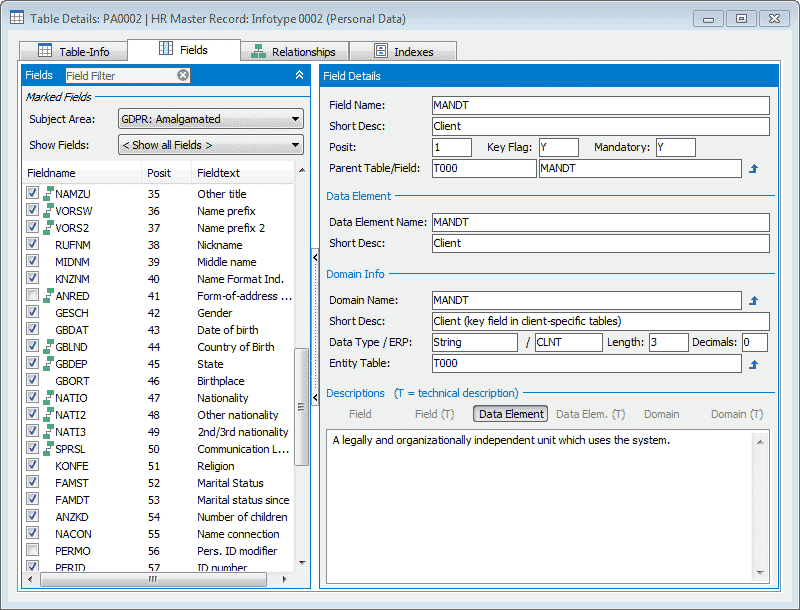Show the Field description
Image resolution: width=800 pixels, height=610 pixels.
pyautogui.click(x=360, y=414)
